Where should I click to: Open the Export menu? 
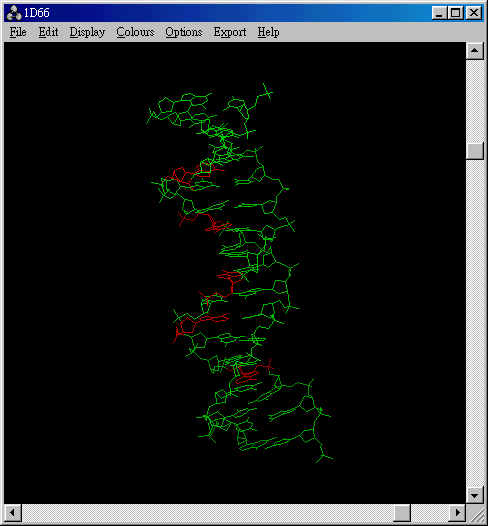[x=230, y=32]
